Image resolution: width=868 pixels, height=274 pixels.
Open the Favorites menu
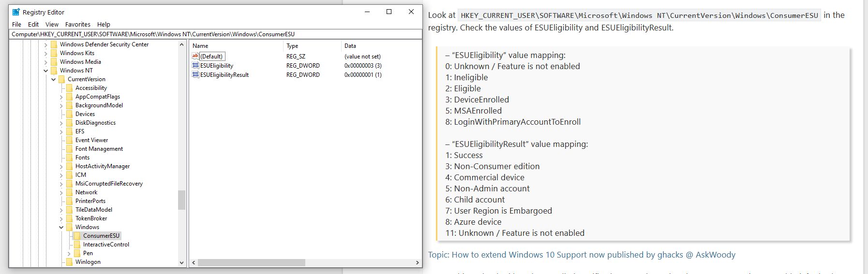click(78, 24)
